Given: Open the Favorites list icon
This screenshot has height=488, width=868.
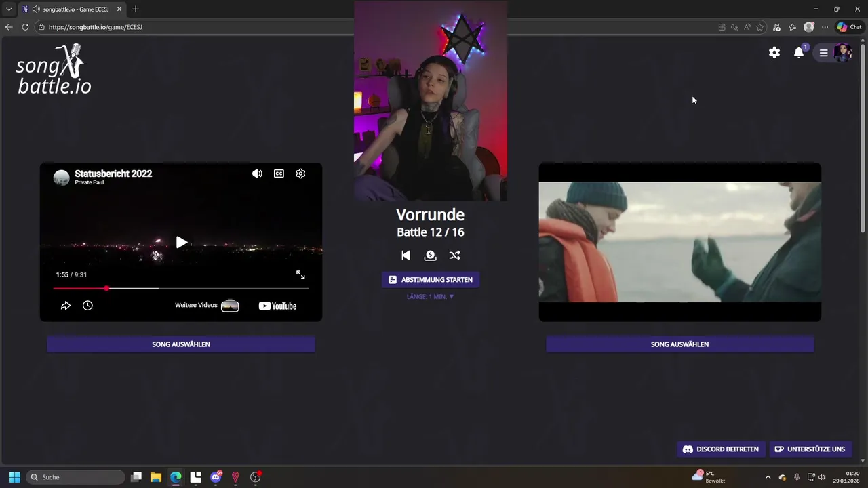Looking at the screenshot, I should click(792, 27).
